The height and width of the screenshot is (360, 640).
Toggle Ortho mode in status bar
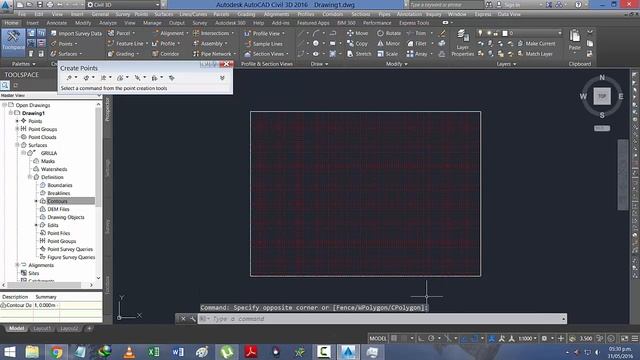coord(421,338)
